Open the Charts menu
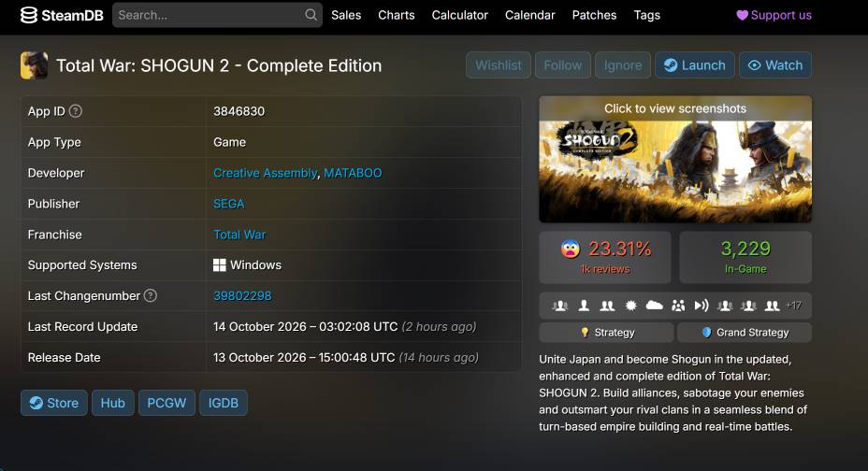 tap(397, 15)
